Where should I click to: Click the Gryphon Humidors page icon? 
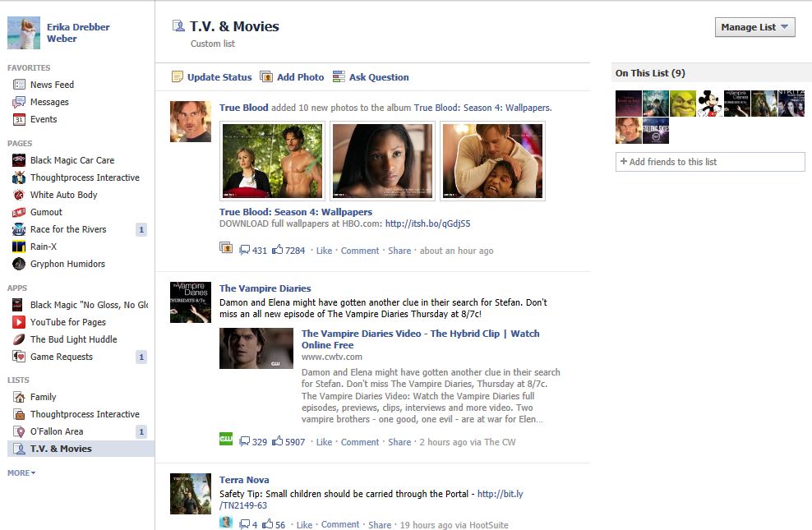[x=19, y=264]
